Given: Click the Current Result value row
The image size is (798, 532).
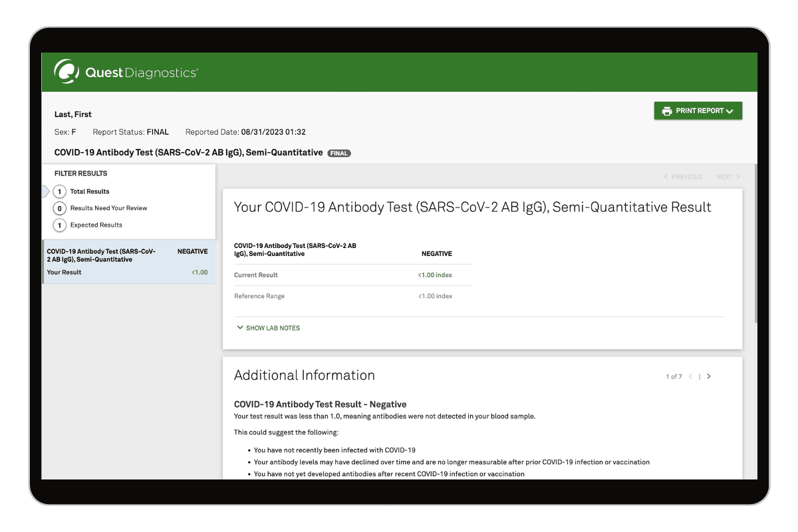Looking at the screenshot, I should coord(352,275).
